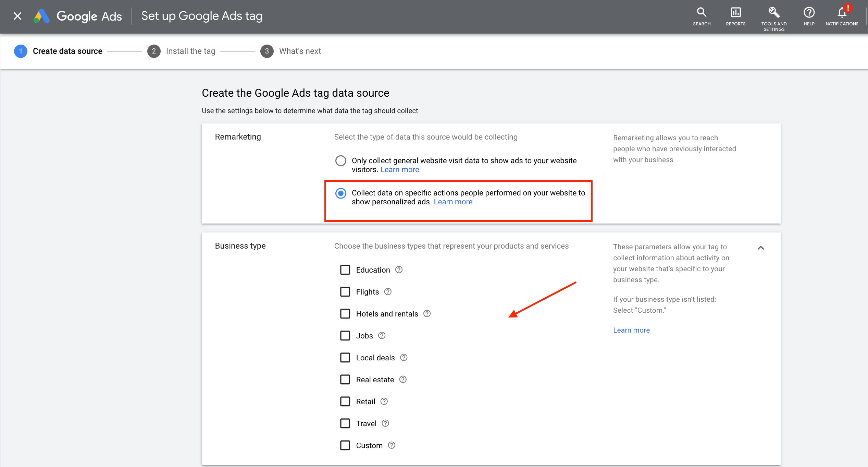Viewport: 868px width, 467px height.
Task: Select general website visit data radio option
Action: [x=340, y=161]
